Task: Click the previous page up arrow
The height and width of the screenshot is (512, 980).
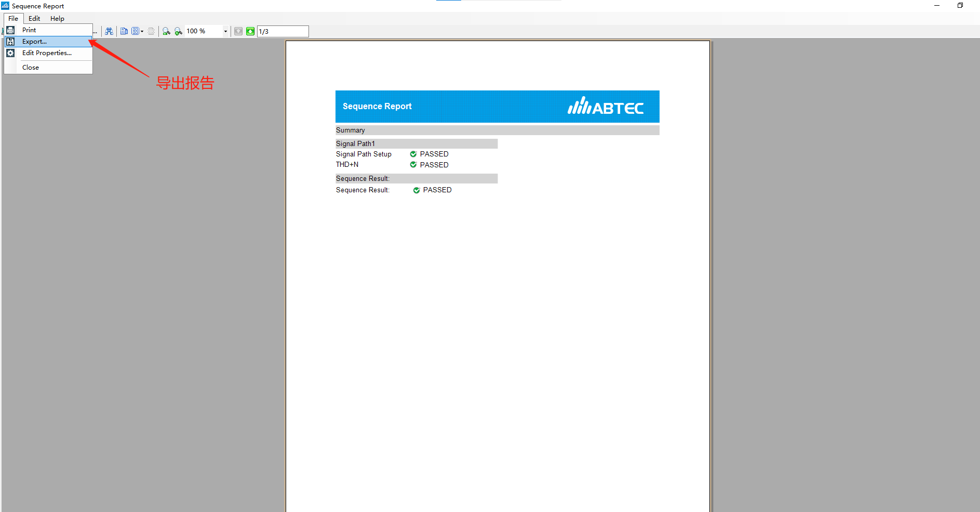Action: (238, 31)
